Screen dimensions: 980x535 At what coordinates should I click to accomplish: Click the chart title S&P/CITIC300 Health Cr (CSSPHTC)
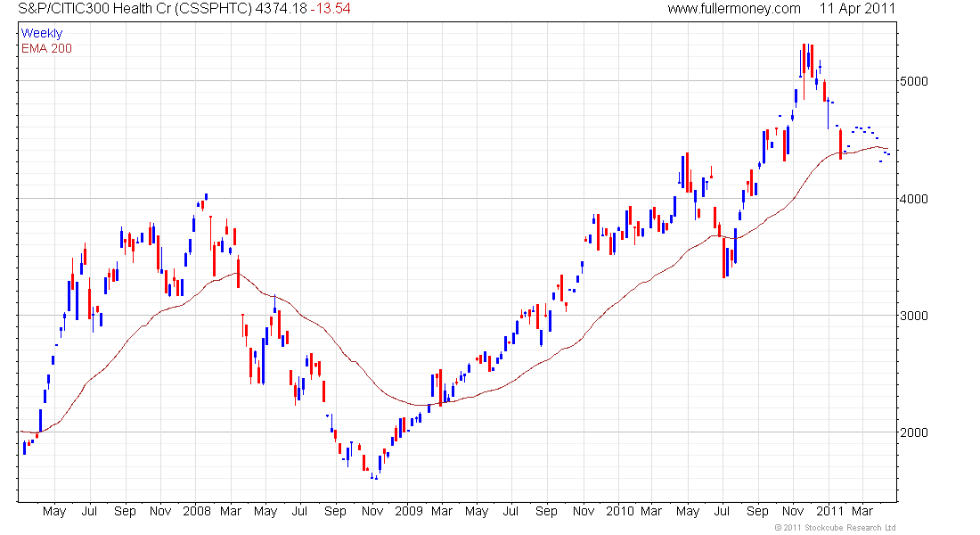(135, 9)
